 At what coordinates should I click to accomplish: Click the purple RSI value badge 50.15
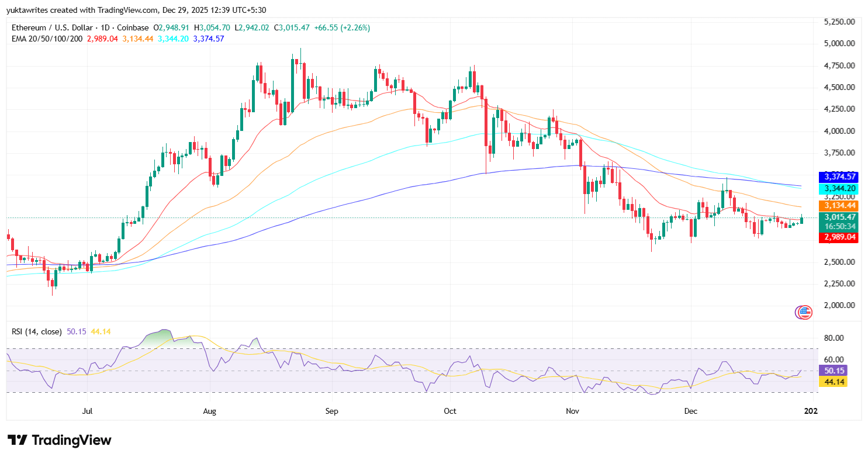(834, 371)
